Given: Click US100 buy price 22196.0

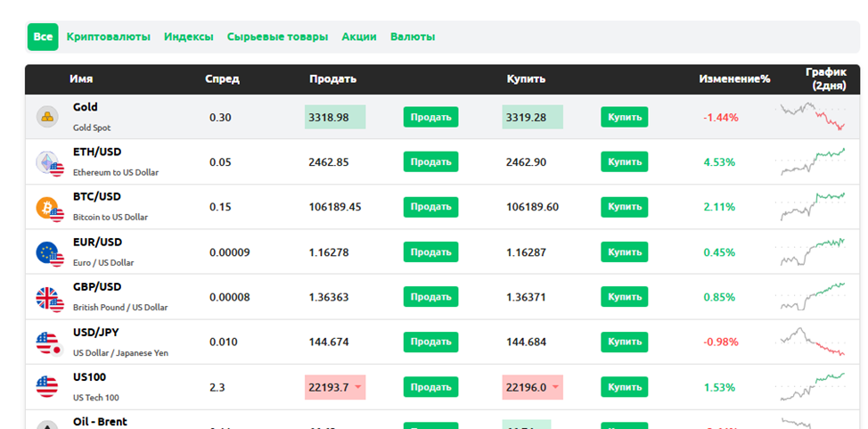Looking at the screenshot, I should [x=533, y=387].
